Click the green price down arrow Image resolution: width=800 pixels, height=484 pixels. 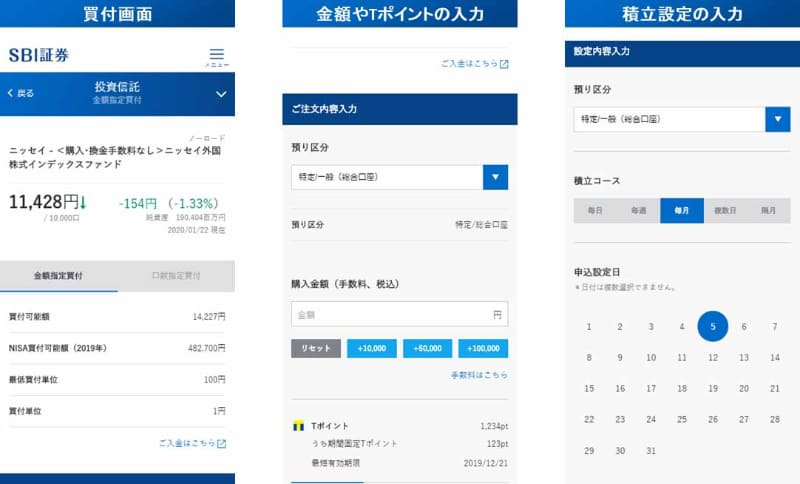coord(83,202)
